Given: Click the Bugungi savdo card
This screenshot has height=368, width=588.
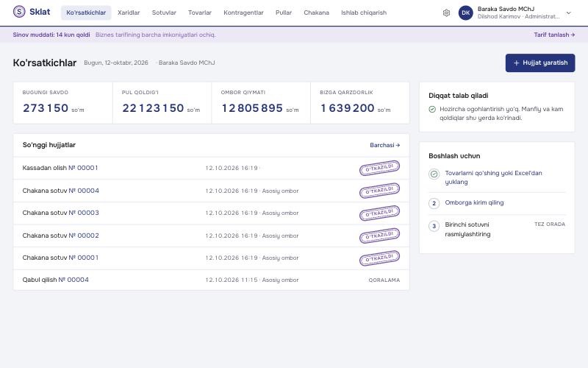Looking at the screenshot, I should tap(63, 103).
